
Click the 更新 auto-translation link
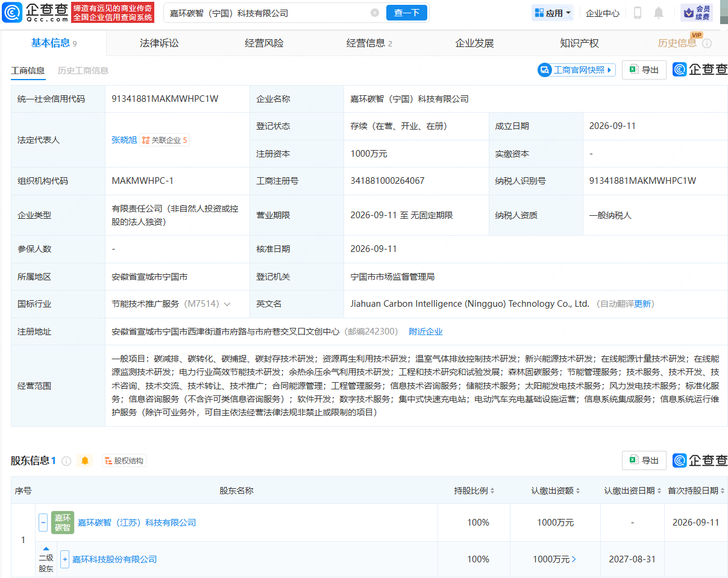click(x=643, y=304)
